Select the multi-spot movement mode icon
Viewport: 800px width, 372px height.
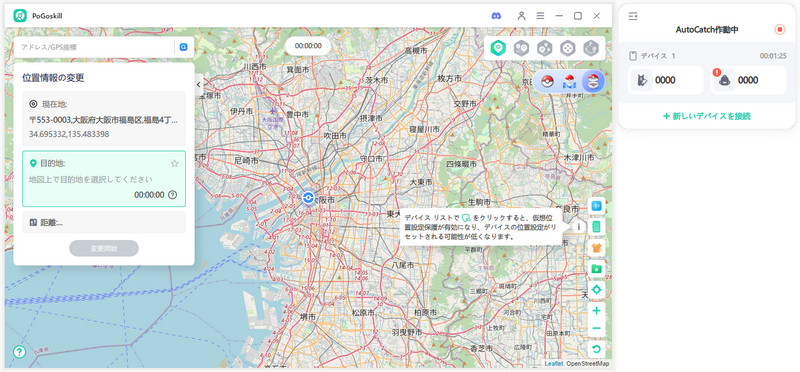click(x=544, y=48)
